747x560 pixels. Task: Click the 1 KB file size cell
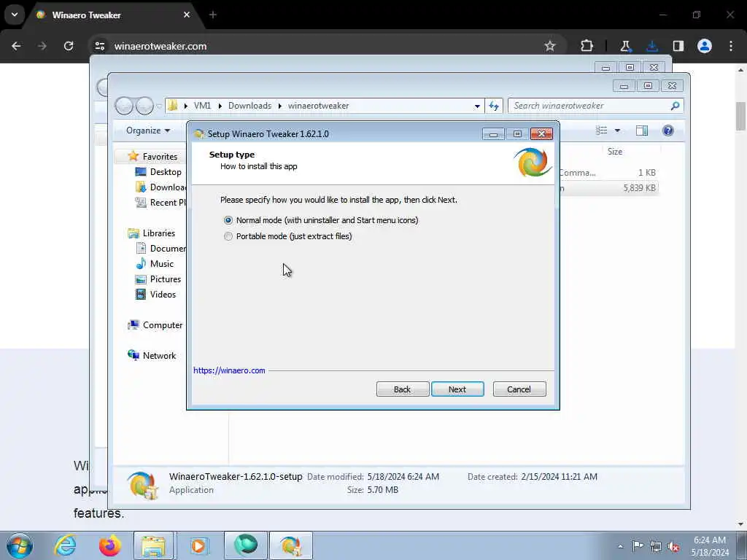tap(647, 172)
